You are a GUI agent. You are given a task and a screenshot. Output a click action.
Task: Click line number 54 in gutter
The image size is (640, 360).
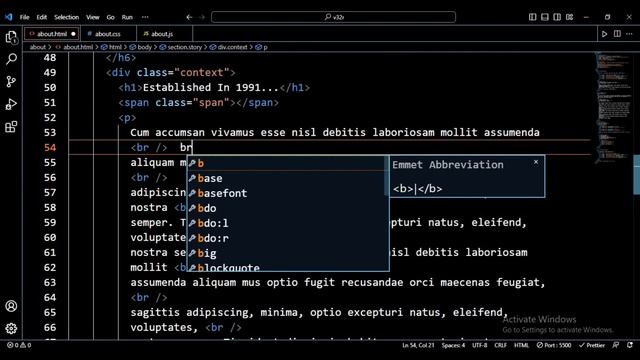(50, 148)
